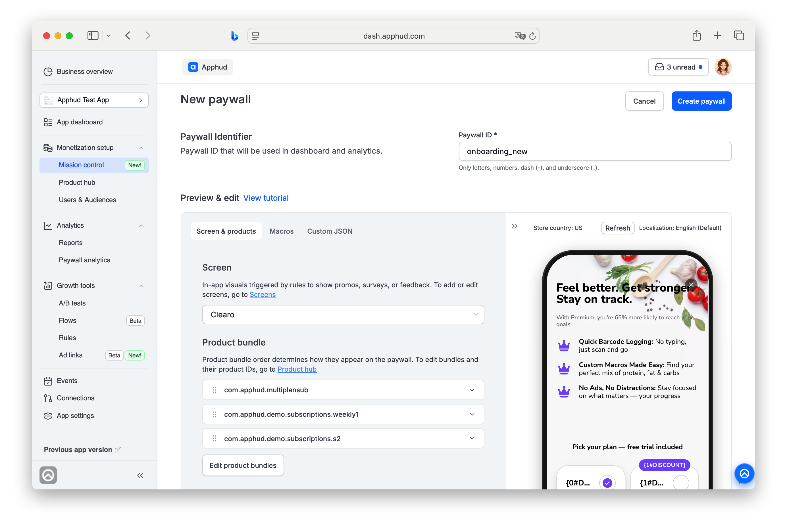Open Mission control in the sidebar
This screenshot has height=532, width=787.
tap(94, 165)
